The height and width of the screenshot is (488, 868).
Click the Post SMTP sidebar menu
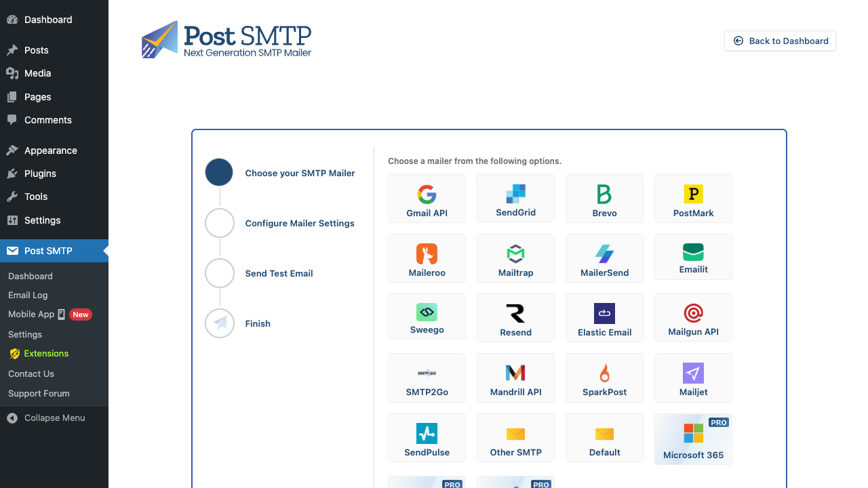(54, 251)
